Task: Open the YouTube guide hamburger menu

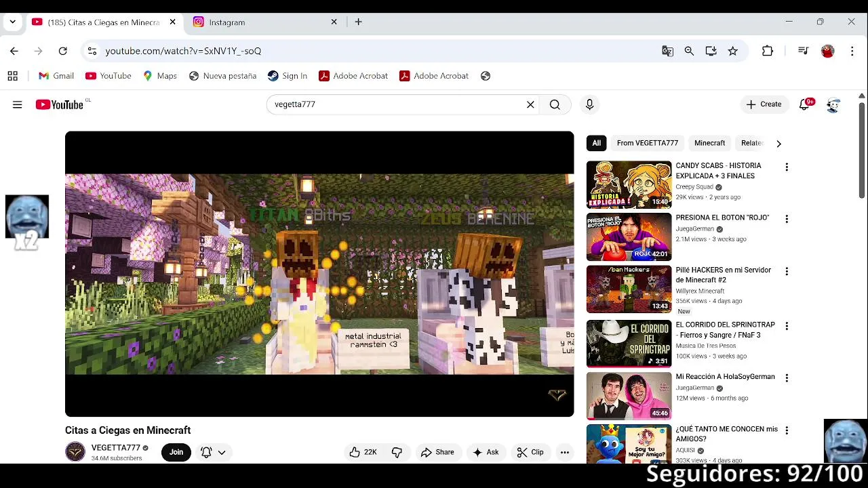Action: (x=17, y=104)
